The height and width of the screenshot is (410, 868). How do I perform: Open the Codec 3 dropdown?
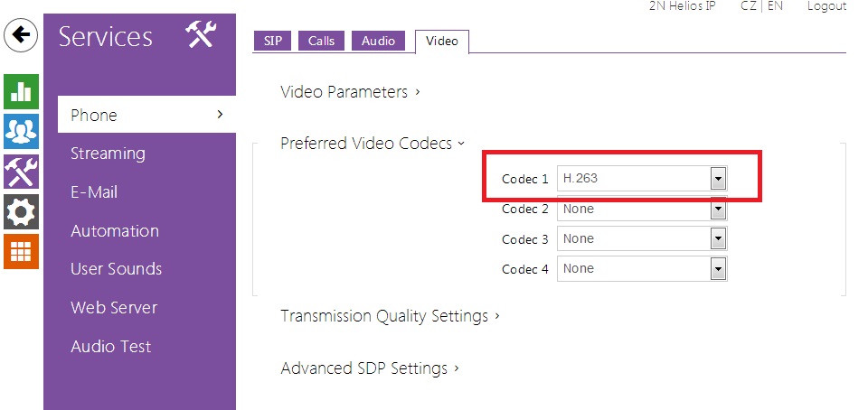(642, 238)
